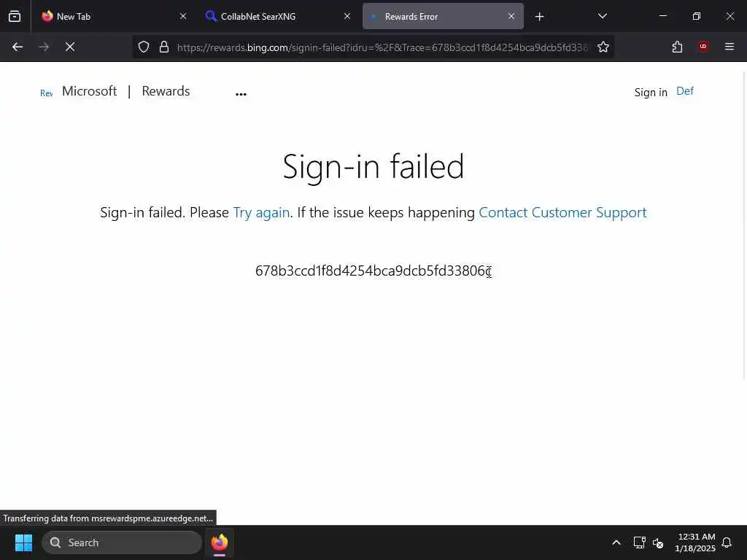Open Firefox View icon in tab strip
This screenshot has width=747, height=560.
coord(15,16)
